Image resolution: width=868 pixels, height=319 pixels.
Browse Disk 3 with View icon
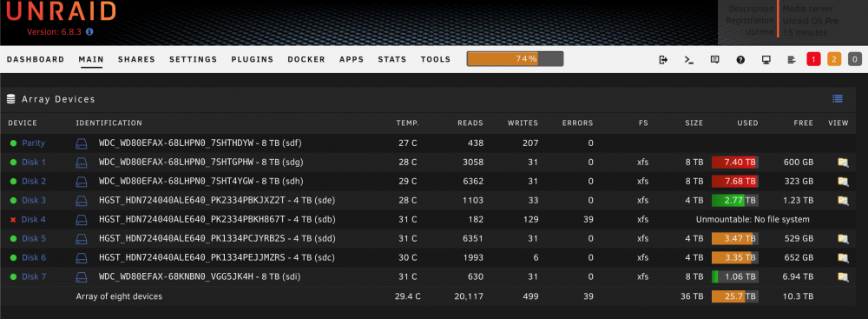843,200
